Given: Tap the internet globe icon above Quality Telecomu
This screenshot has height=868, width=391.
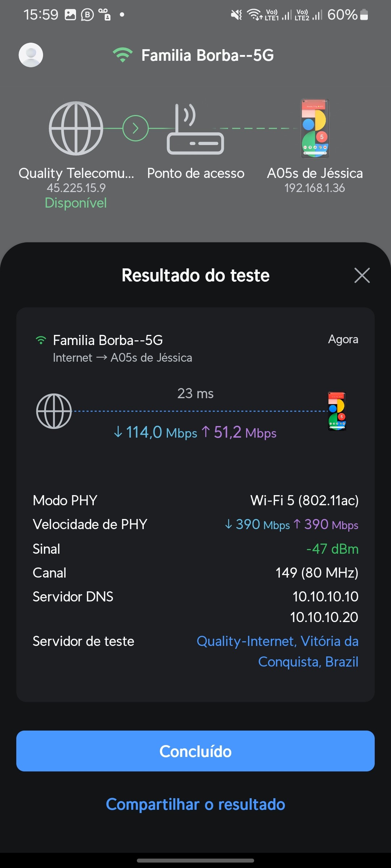Looking at the screenshot, I should [x=76, y=128].
